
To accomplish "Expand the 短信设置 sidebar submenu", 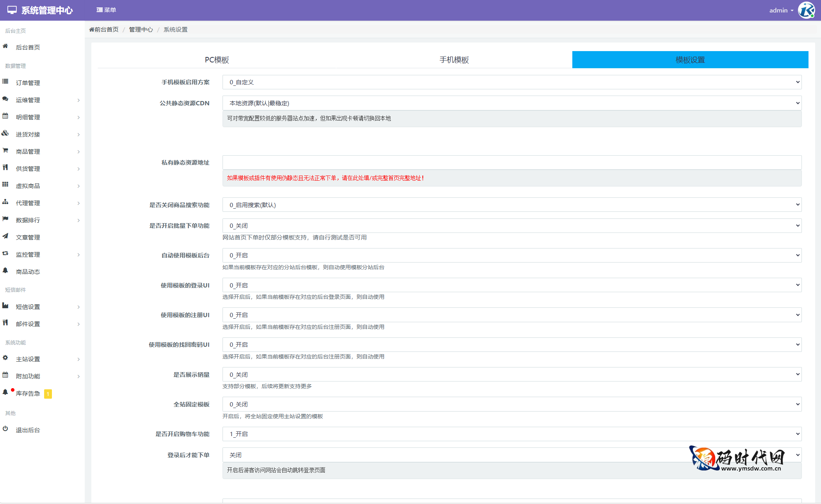I will tap(42, 307).
